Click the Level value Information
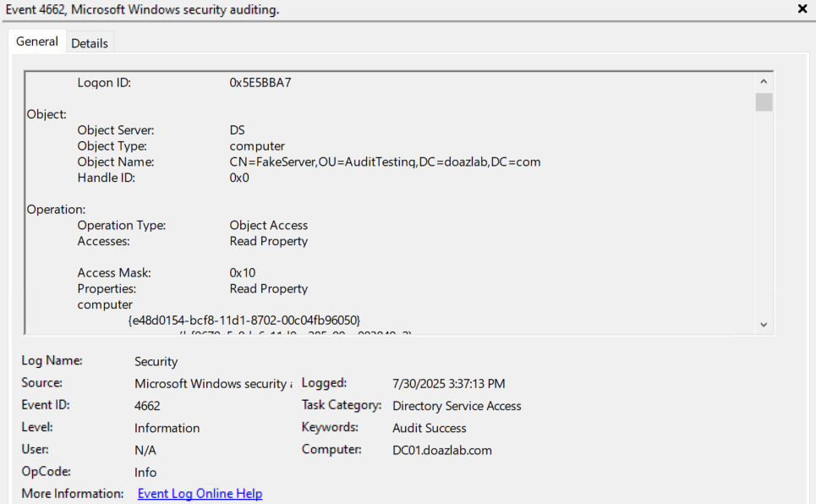The height and width of the screenshot is (504, 816). click(x=167, y=428)
